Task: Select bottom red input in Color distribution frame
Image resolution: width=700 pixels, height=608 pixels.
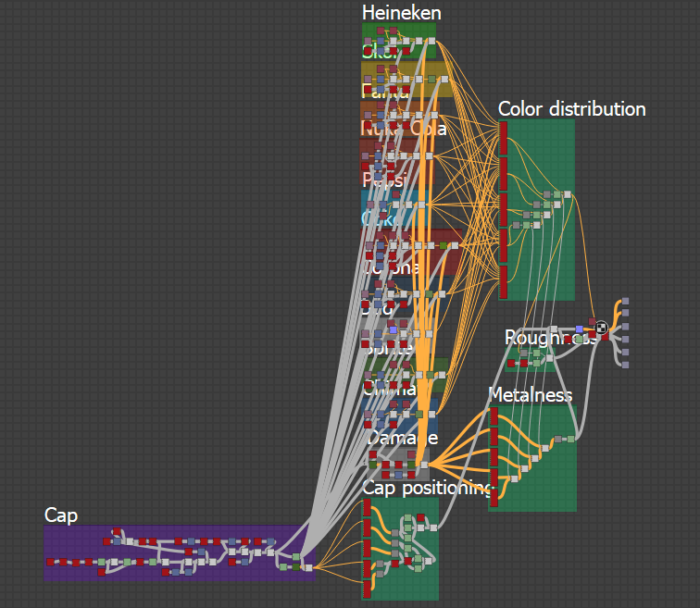Action: pyautogui.click(x=503, y=282)
